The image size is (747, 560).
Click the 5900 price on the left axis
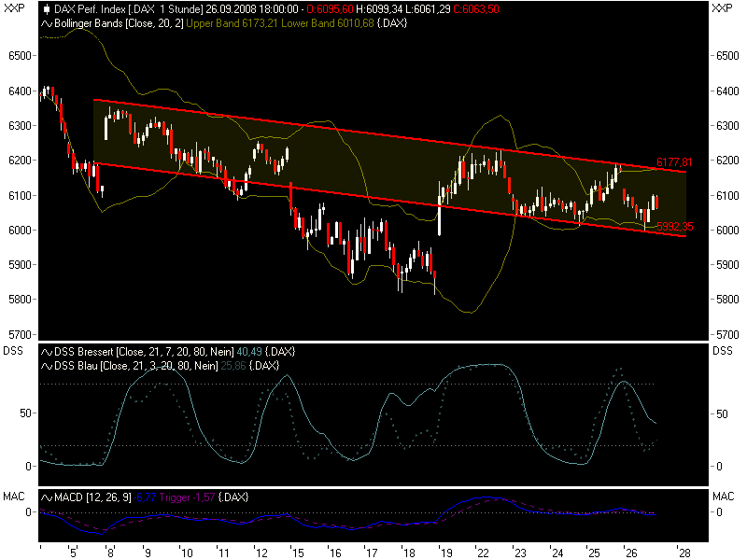[x=20, y=265]
